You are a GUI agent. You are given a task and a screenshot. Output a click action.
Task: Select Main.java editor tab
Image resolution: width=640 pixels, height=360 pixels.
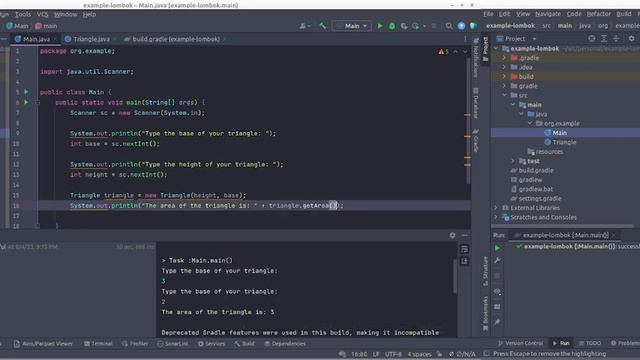(36, 39)
